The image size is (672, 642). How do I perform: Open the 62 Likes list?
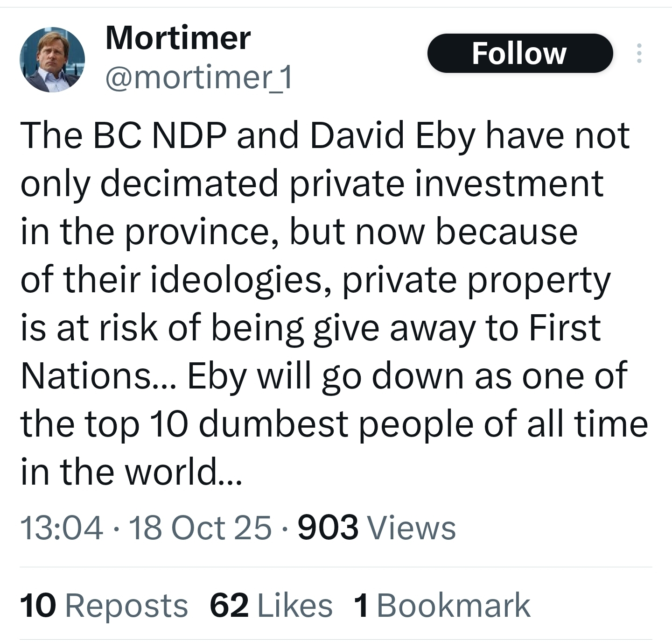click(271, 605)
